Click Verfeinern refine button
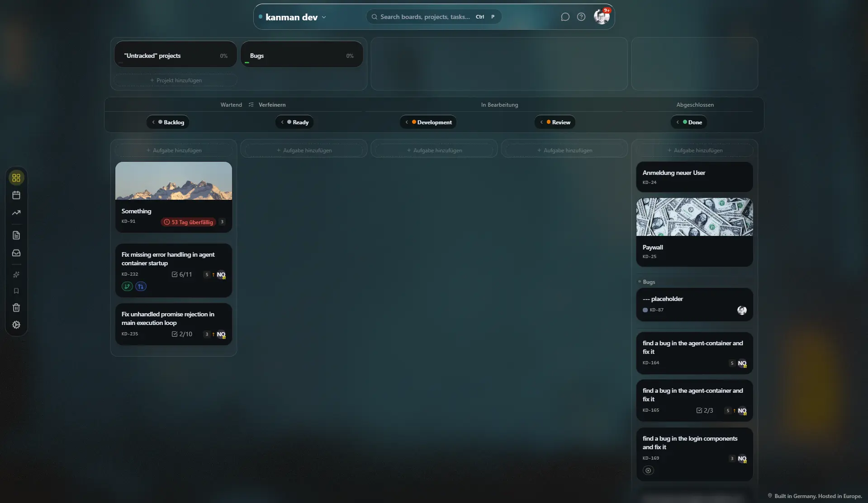This screenshot has width=868, height=503. 267,105
